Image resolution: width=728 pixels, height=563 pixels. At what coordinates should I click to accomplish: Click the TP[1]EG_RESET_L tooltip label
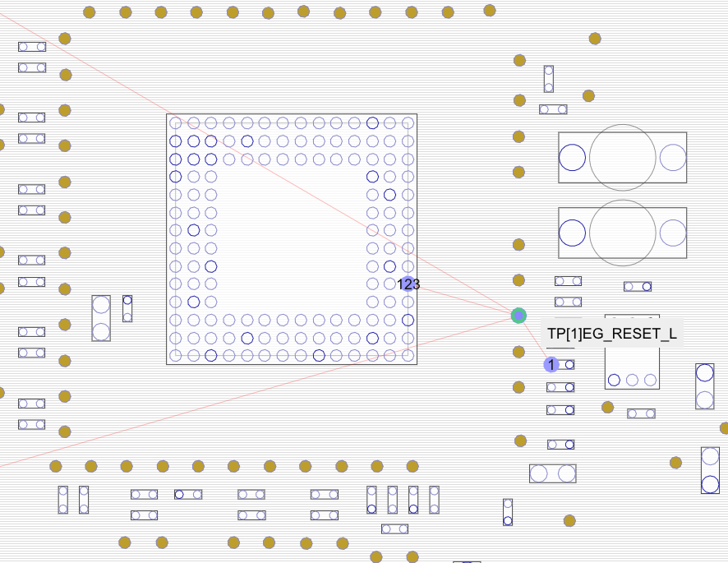(612, 335)
